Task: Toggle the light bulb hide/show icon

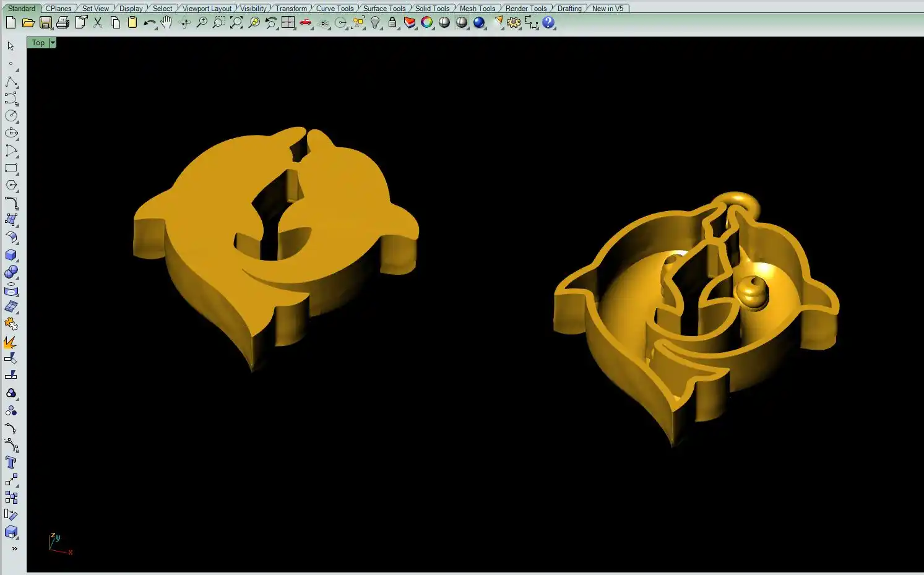Action: pos(375,23)
